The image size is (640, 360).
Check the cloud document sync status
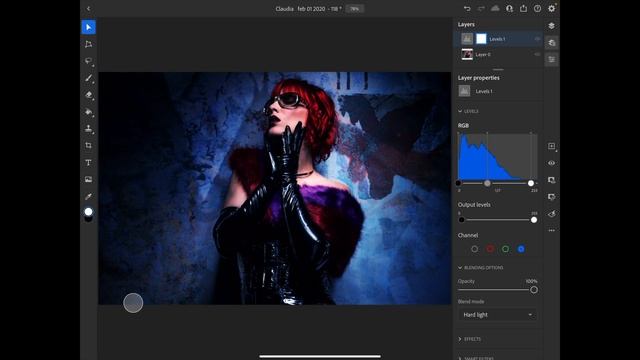[495, 9]
